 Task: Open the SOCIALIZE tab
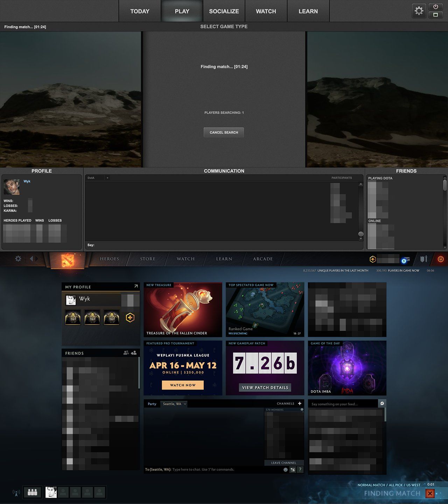224,11
